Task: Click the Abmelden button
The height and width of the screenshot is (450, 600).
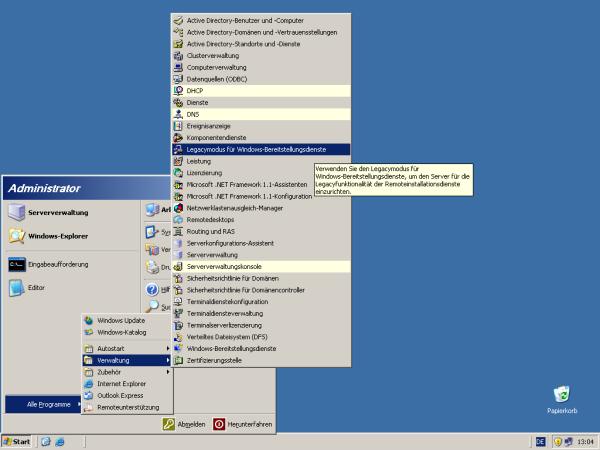Action: click(184, 424)
